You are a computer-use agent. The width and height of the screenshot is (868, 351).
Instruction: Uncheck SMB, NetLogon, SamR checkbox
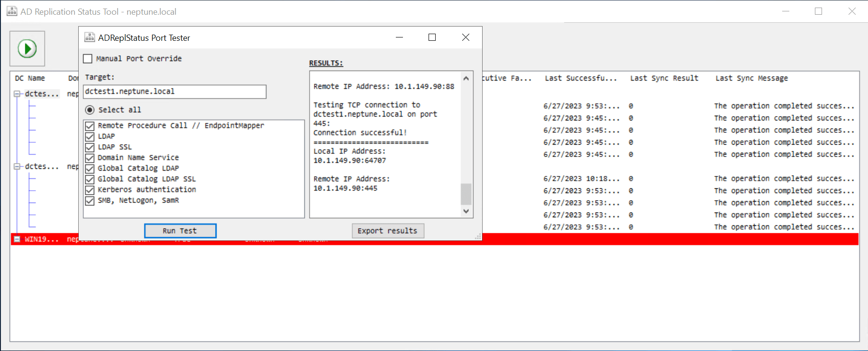coord(90,201)
